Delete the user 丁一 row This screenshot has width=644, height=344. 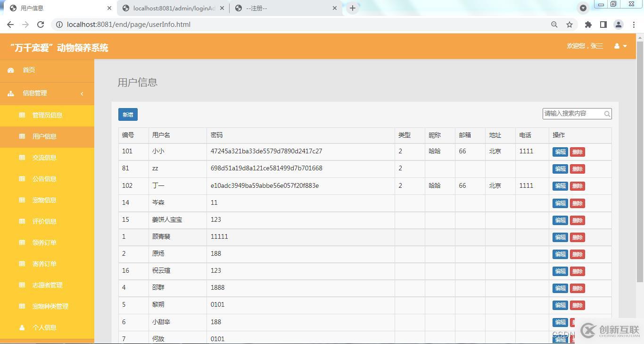pos(578,186)
